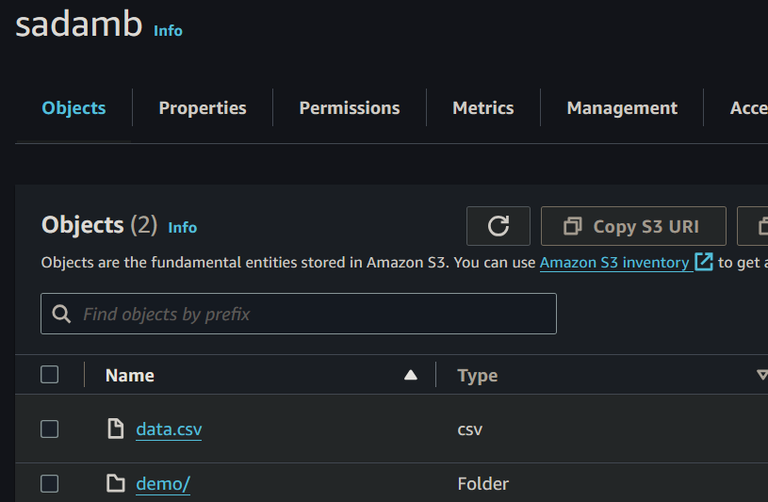Open the Permissions tab
Image resolution: width=768 pixels, height=502 pixels.
(x=349, y=108)
